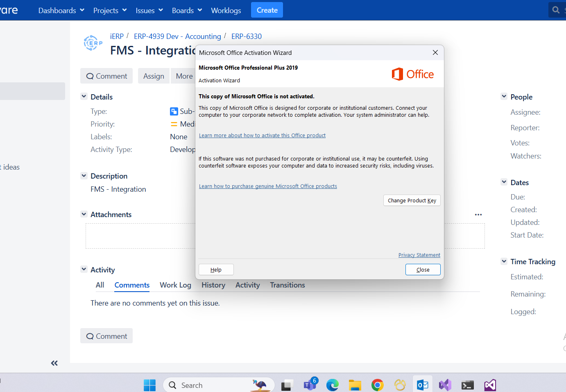The image size is (566, 392).
Task: Collapse the Time Tracking section
Action: point(504,261)
